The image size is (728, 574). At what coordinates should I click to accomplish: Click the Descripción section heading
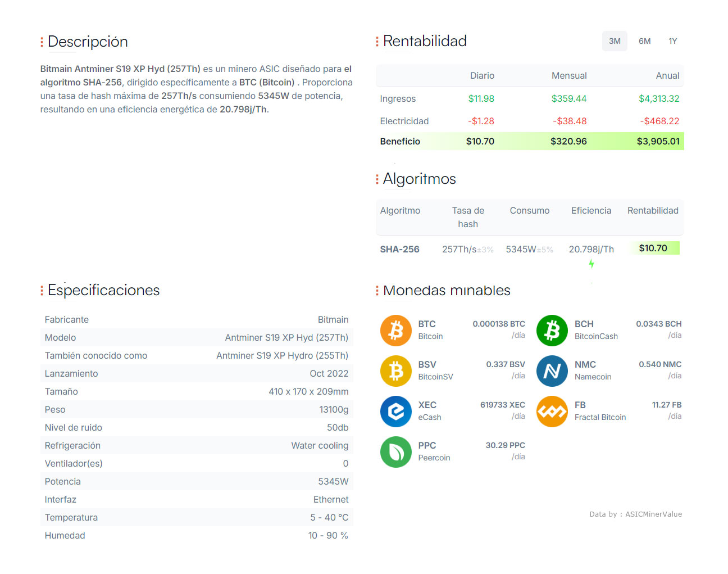(88, 42)
